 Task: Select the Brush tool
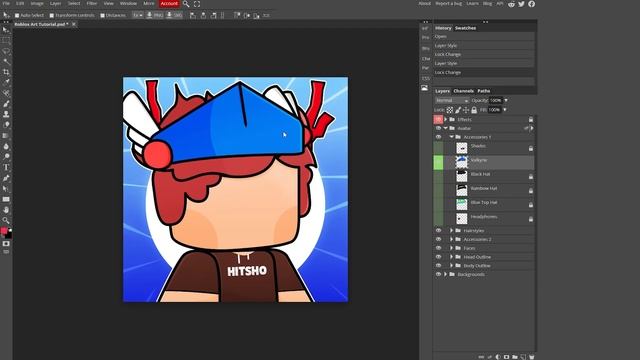click(x=6, y=104)
